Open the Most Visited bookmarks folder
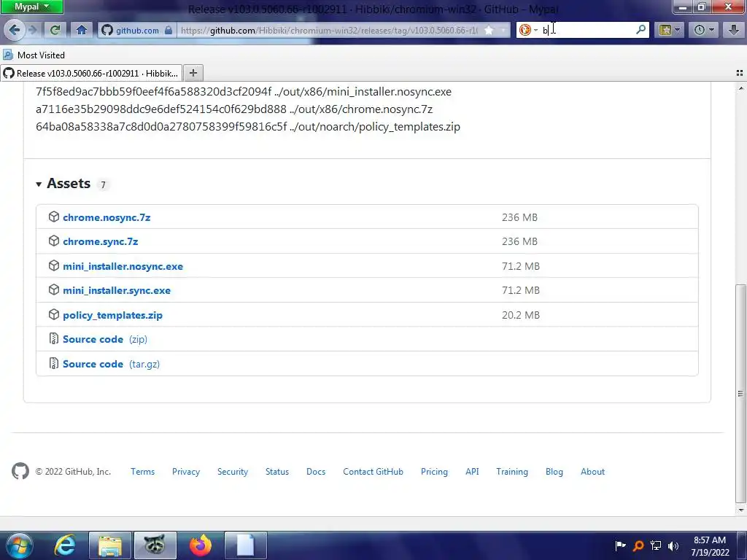747x560 pixels. coord(34,55)
